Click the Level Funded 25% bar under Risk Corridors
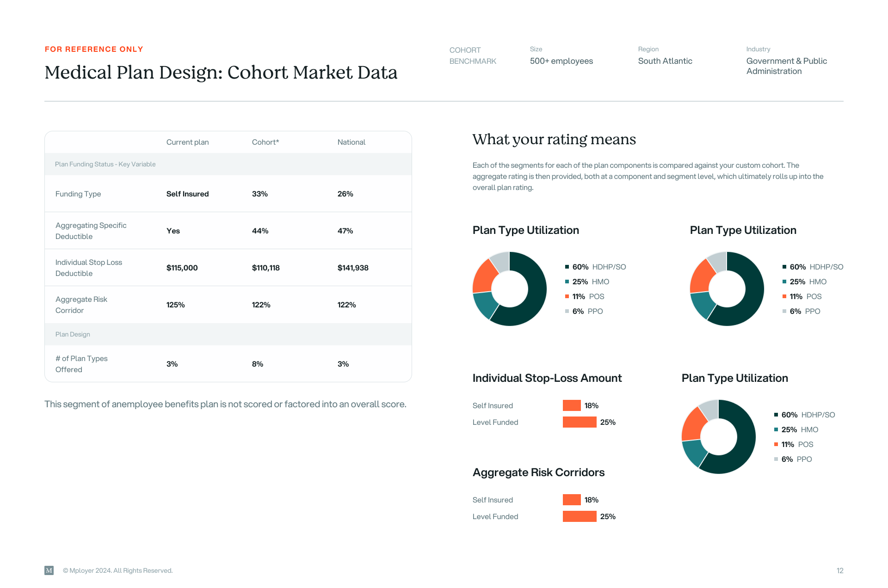 click(x=580, y=516)
